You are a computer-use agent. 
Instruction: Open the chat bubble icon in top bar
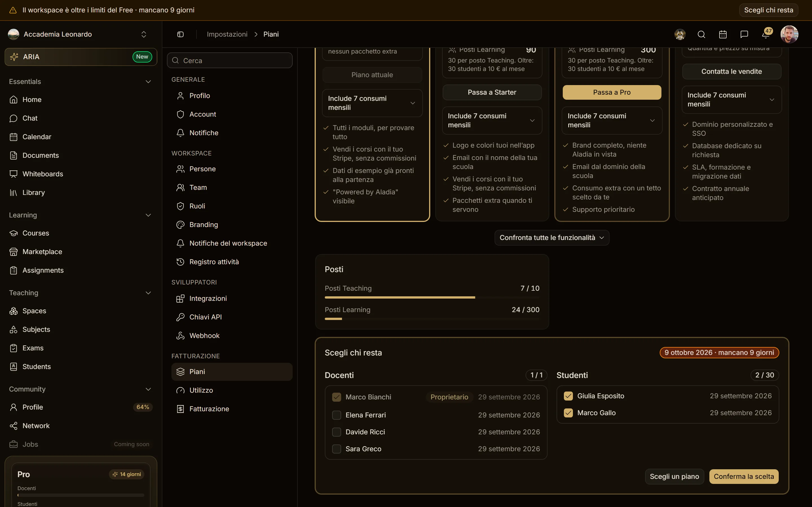coord(744,34)
